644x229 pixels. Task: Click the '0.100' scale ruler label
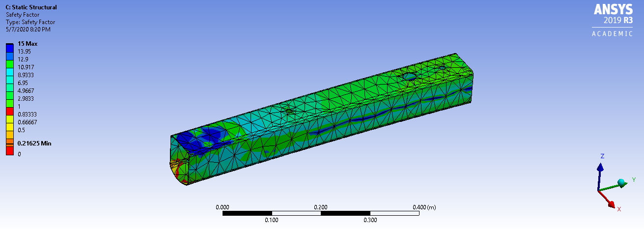272,220
